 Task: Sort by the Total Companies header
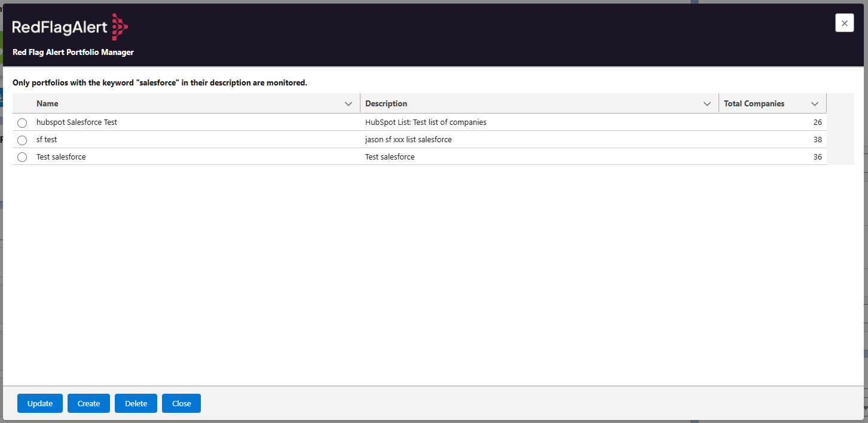pyautogui.click(x=754, y=104)
